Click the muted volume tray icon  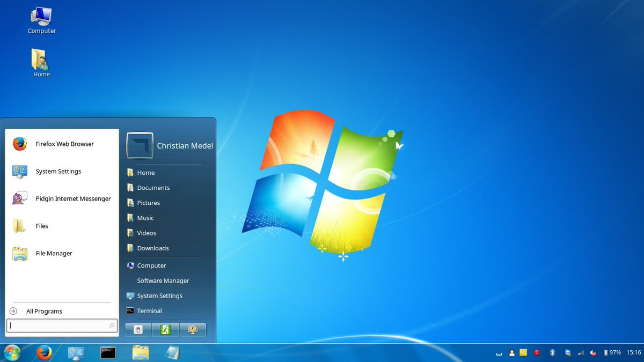(593, 353)
